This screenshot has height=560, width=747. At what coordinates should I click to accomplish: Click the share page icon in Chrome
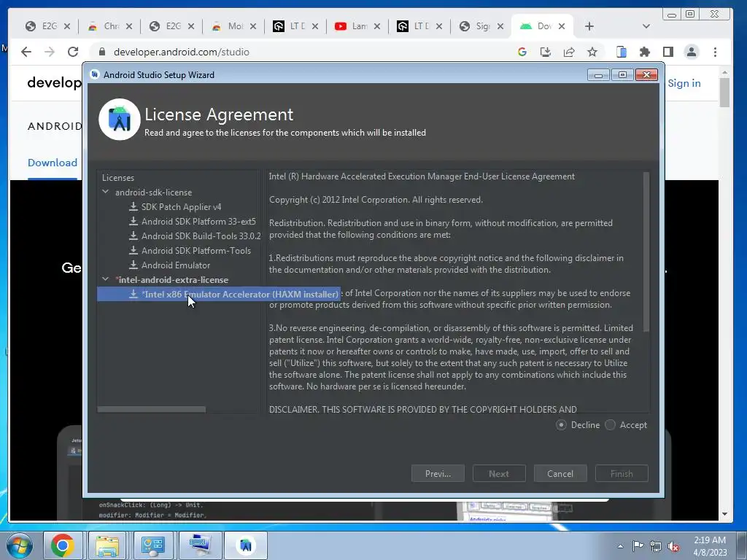569,52
